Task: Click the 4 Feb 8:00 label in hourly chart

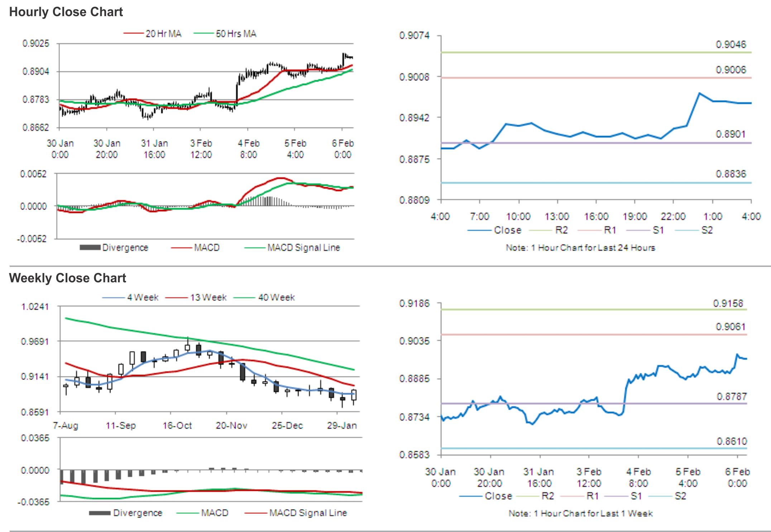Action: pos(248,149)
